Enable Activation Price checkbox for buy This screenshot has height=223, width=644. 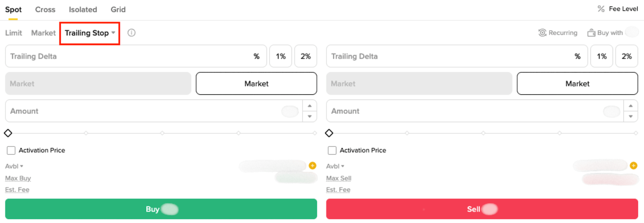click(11, 150)
